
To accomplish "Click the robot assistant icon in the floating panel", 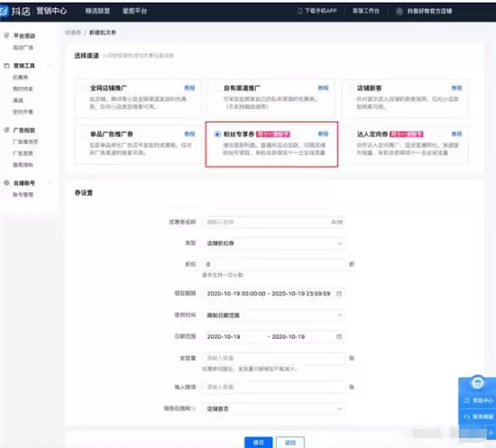I will click(x=477, y=382).
